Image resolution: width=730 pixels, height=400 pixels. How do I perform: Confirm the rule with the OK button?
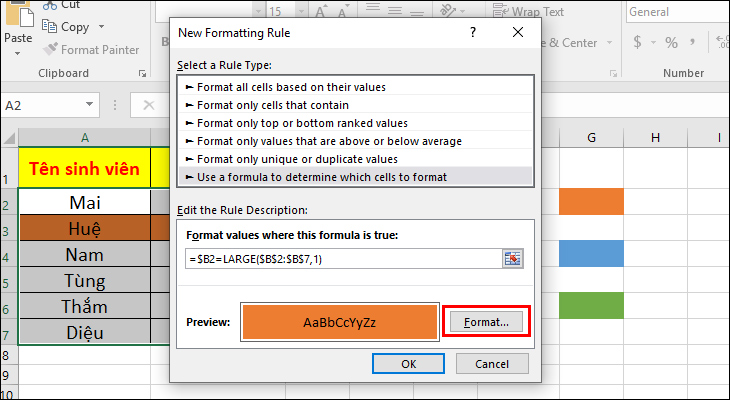(408, 364)
